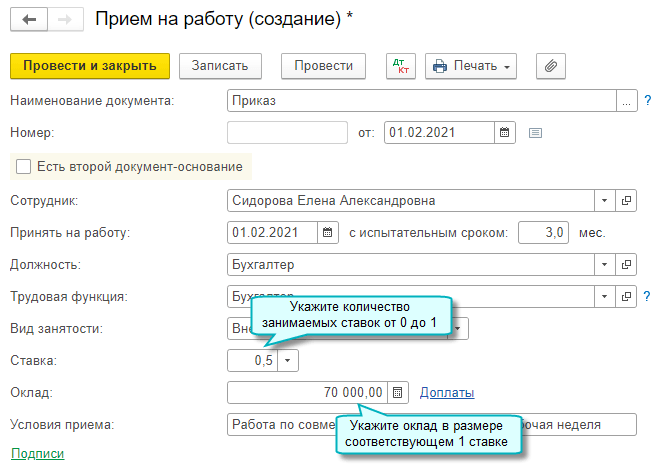Click the paperclip attachments icon
Image resolution: width=668 pixels, height=468 pixels.
(x=551, y=66)
